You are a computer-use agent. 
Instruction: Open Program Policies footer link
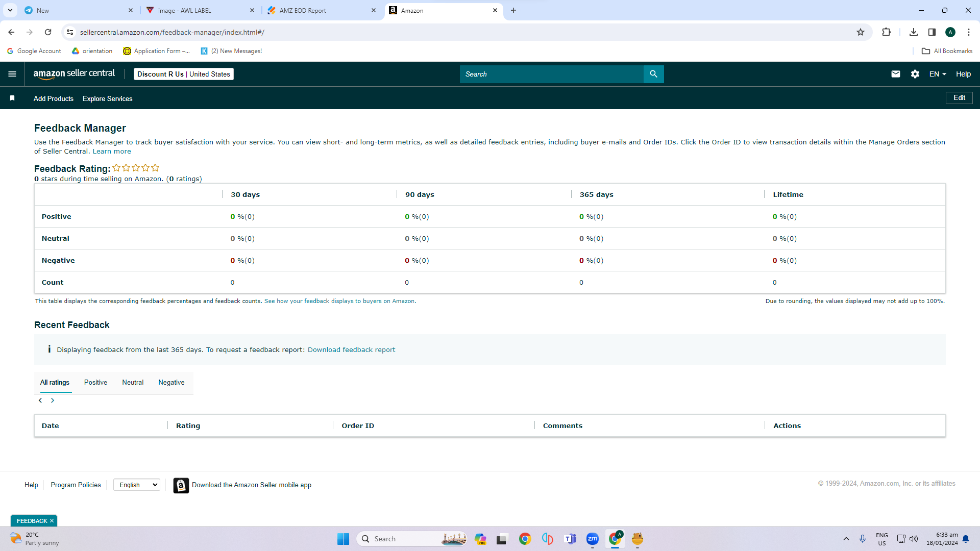(76, 485)
